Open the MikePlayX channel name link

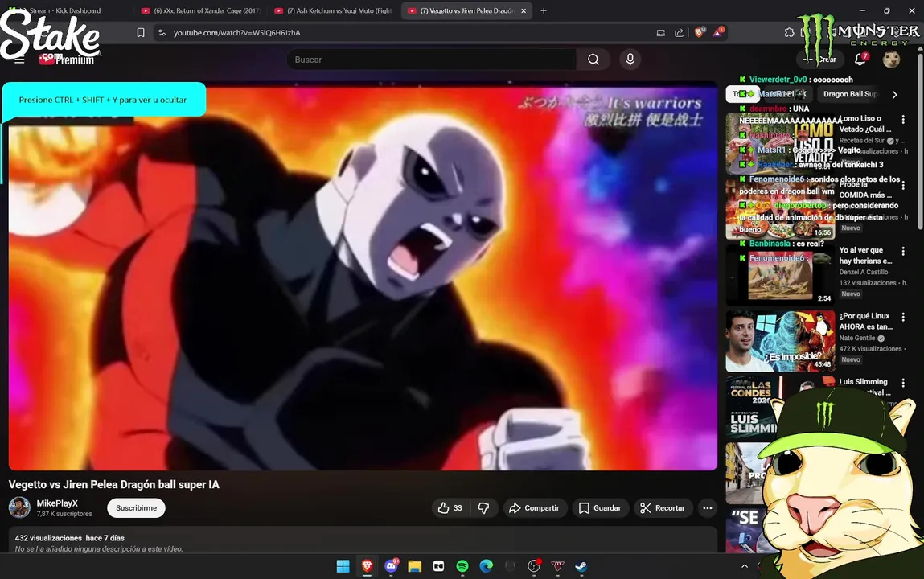(57, 503)
